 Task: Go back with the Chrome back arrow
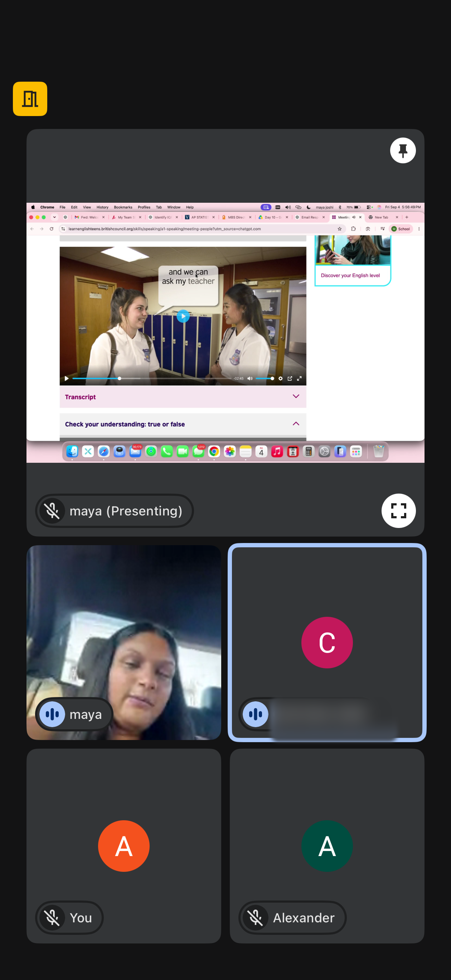coord(32,229)
